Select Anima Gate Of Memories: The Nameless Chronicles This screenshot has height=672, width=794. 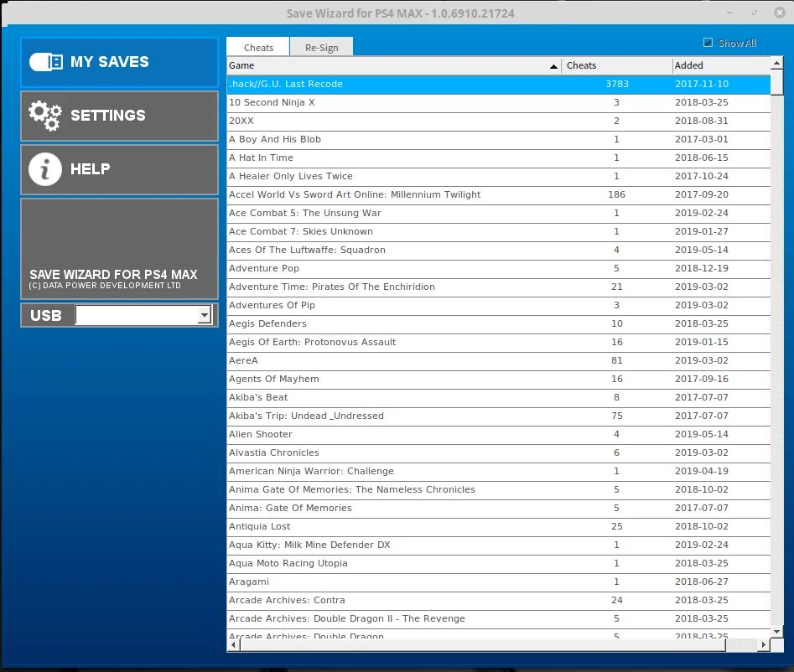click(499, 490)
